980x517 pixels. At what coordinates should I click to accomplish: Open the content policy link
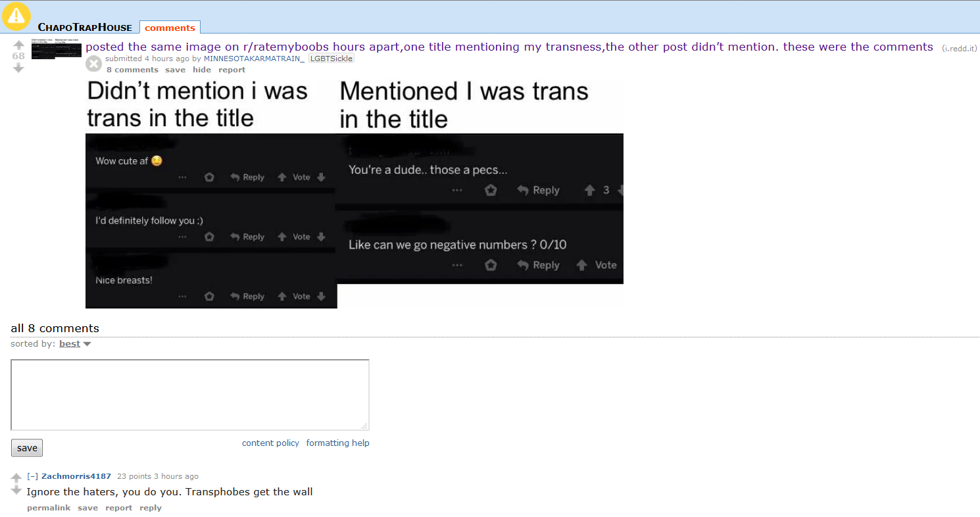pos(270,443)
